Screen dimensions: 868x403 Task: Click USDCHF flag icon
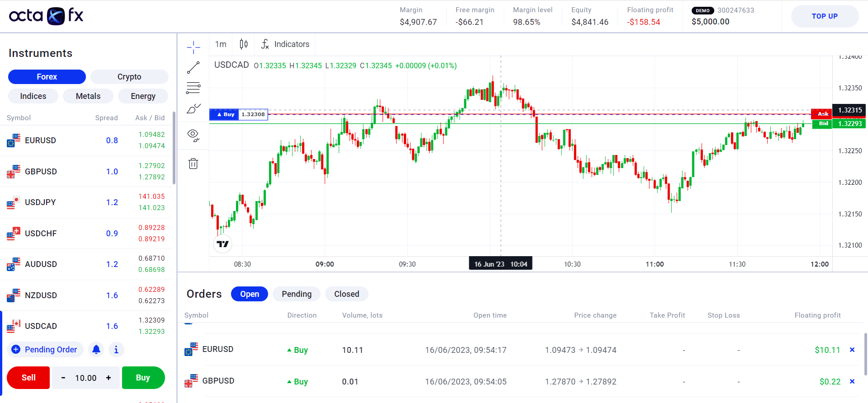[14, 234]
